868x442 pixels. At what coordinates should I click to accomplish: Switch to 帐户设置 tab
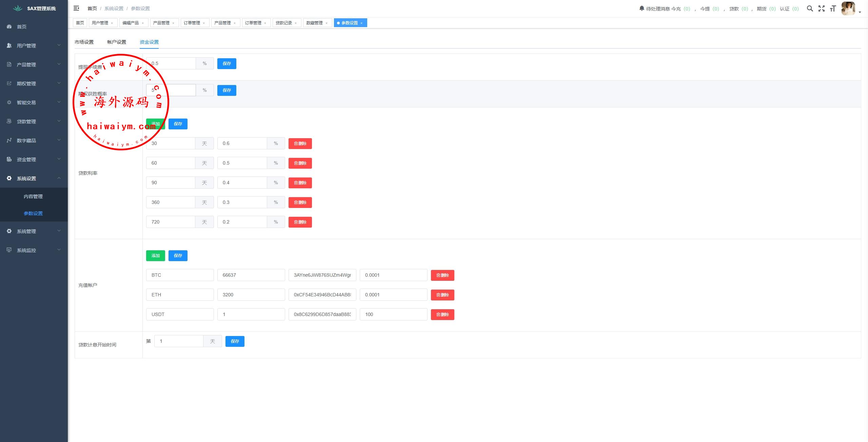tap(117, 42)
